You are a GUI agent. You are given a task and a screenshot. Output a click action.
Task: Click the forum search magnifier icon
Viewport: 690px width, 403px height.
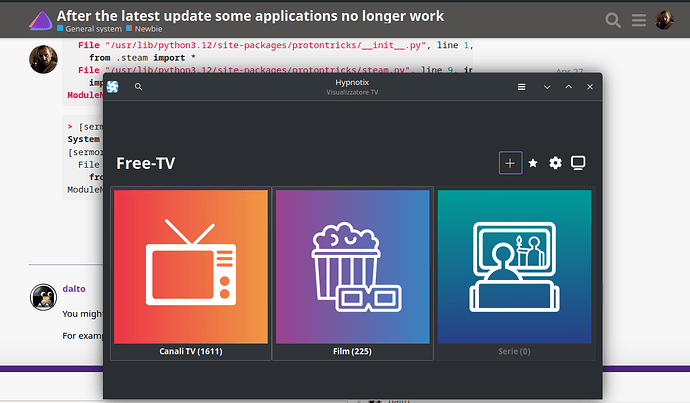(613, 20)
